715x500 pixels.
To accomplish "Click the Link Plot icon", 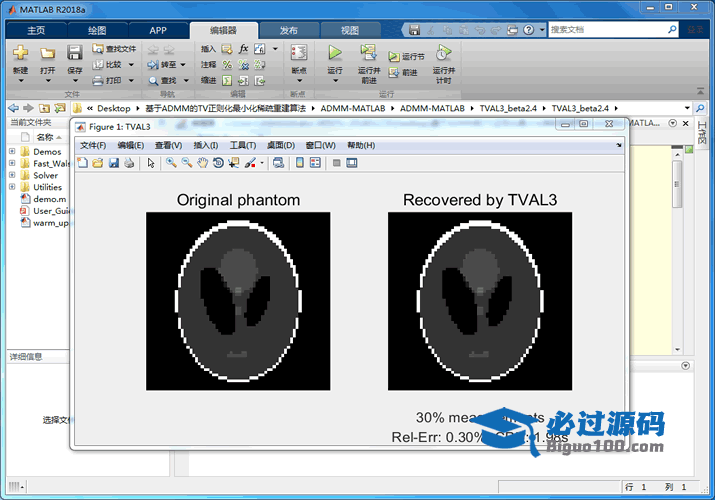I will point(278,163).
